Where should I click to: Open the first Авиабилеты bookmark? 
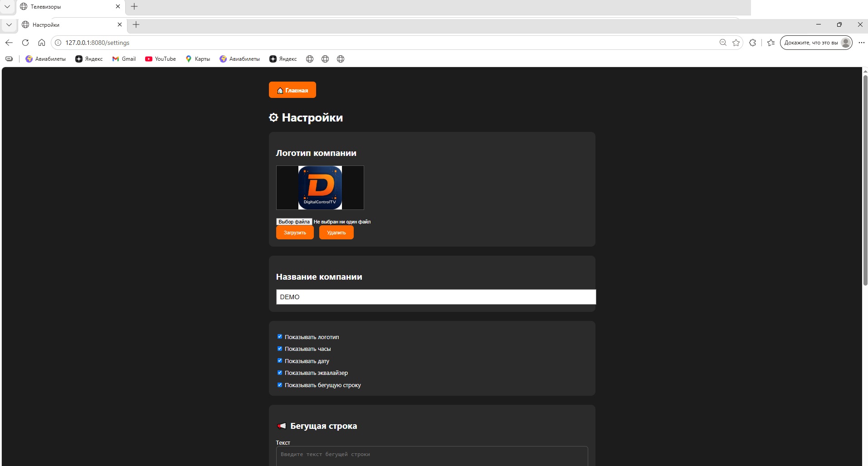click(45, 59)
